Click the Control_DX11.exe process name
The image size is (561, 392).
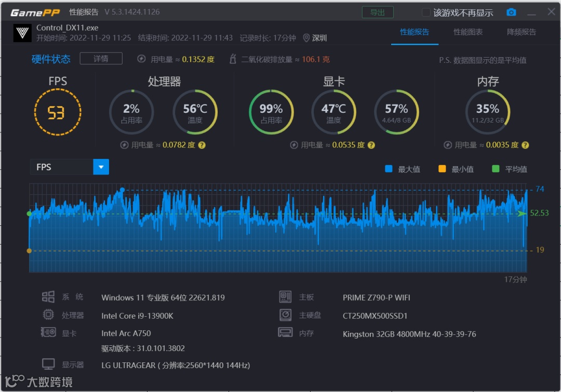coord(67,28)
